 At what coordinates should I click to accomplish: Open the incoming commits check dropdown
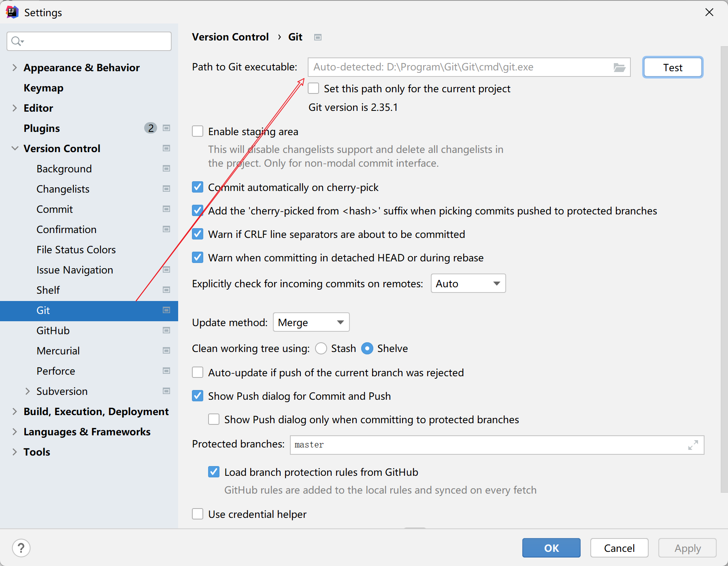pos(468,284)
